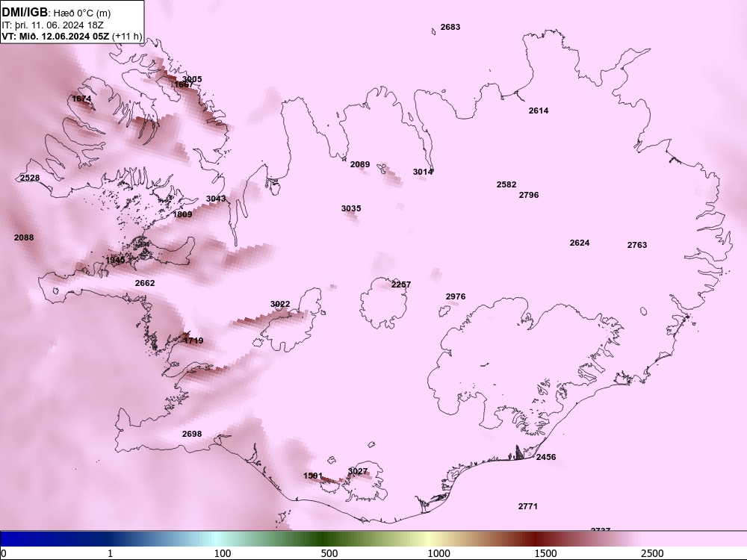Click the 3043 height value
The width and height of the screenshot is (747, 560).
pos(216,199)
